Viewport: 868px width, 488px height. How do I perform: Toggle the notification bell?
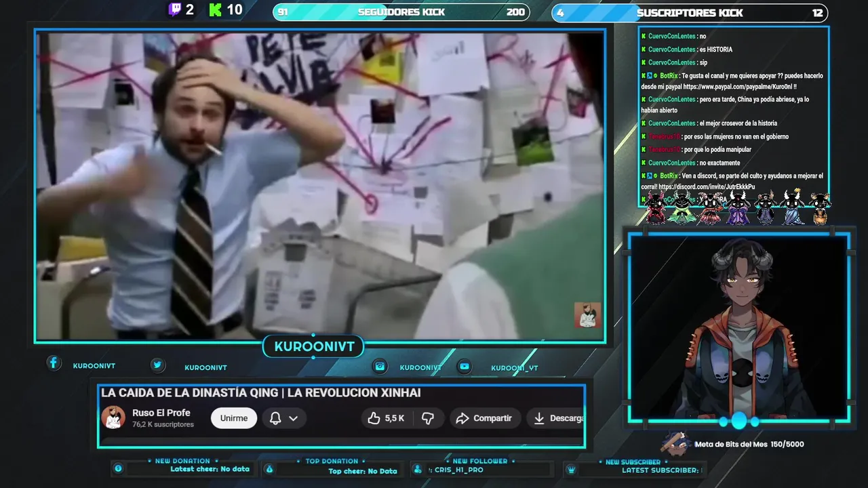275,418
